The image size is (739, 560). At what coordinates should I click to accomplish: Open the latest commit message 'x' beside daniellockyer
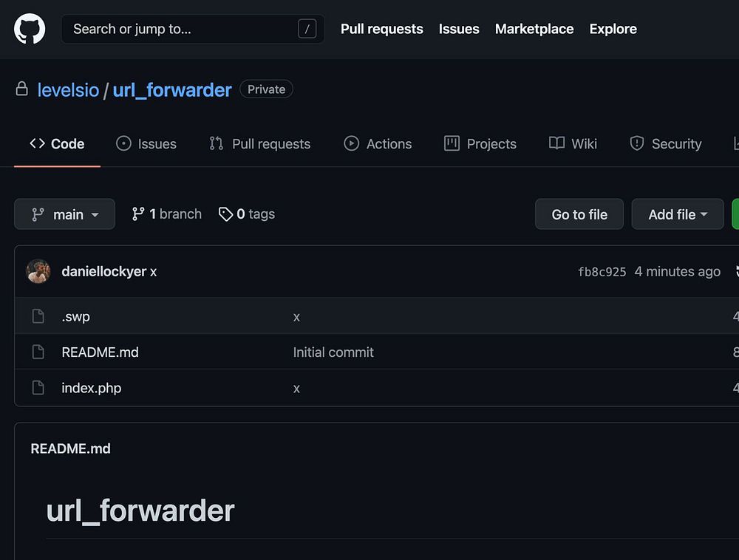(x=154, y=272)
